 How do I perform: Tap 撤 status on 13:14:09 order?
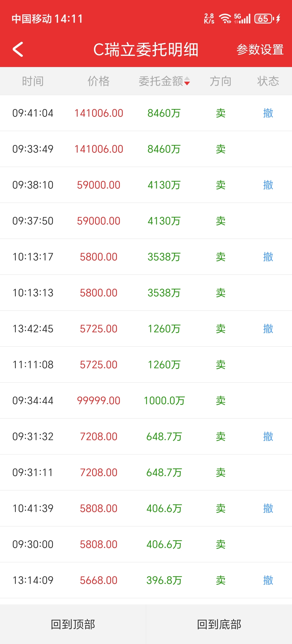click(x=268, y=580)
